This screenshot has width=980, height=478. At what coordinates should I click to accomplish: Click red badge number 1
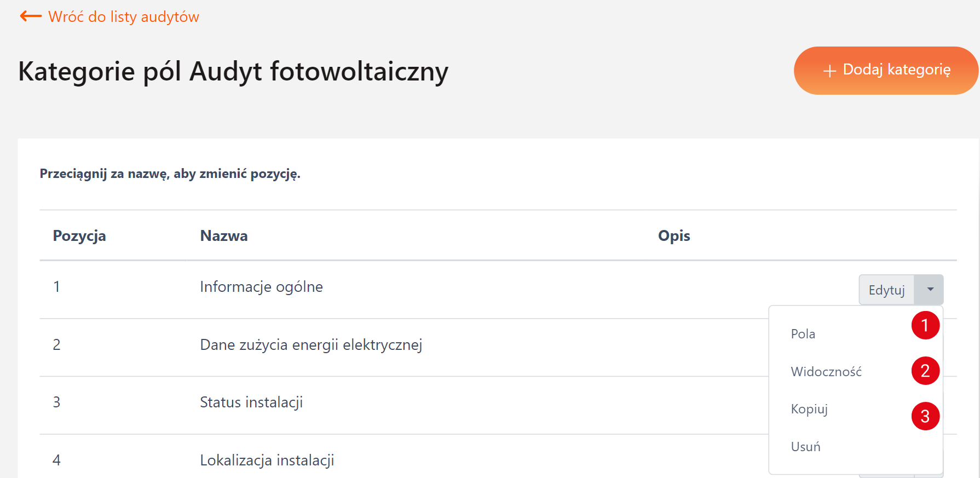pyautogui.click(x=925, y=325)
